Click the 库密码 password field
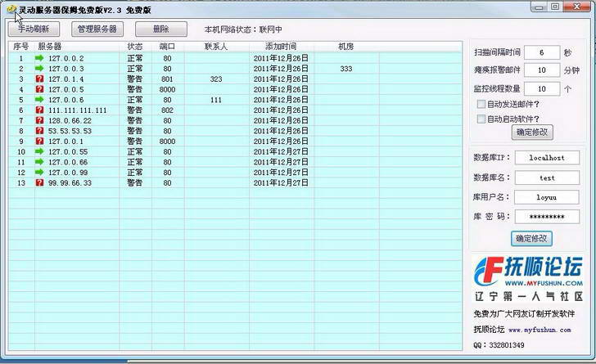Image resolution: width=596 pixels, height=364 pixels. [547, 217]
